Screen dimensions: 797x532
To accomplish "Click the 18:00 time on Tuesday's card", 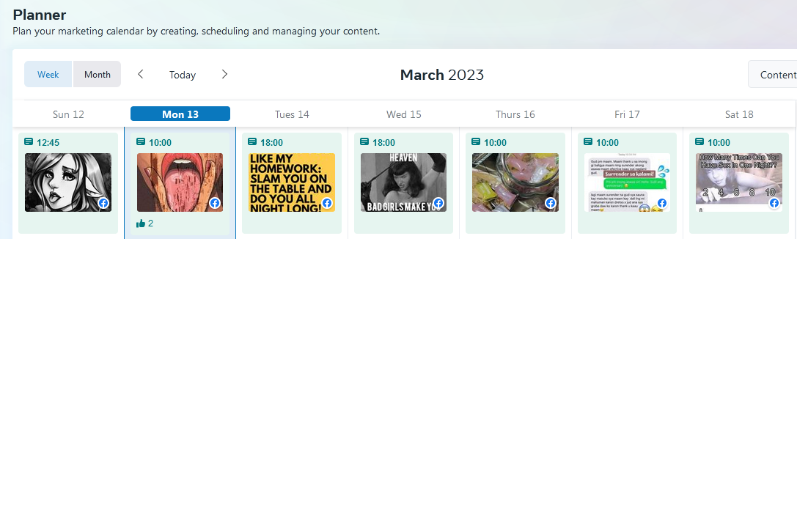I will click(272, 143).
